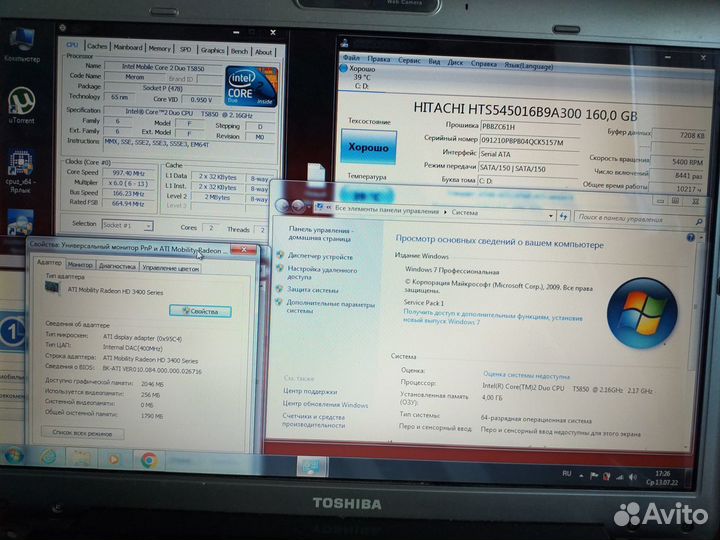Open the Memory tab in CPU-Z
Image resolution: width=720 pixels, height=540 pixels.
pyautogui.click(x=159, y=48)
